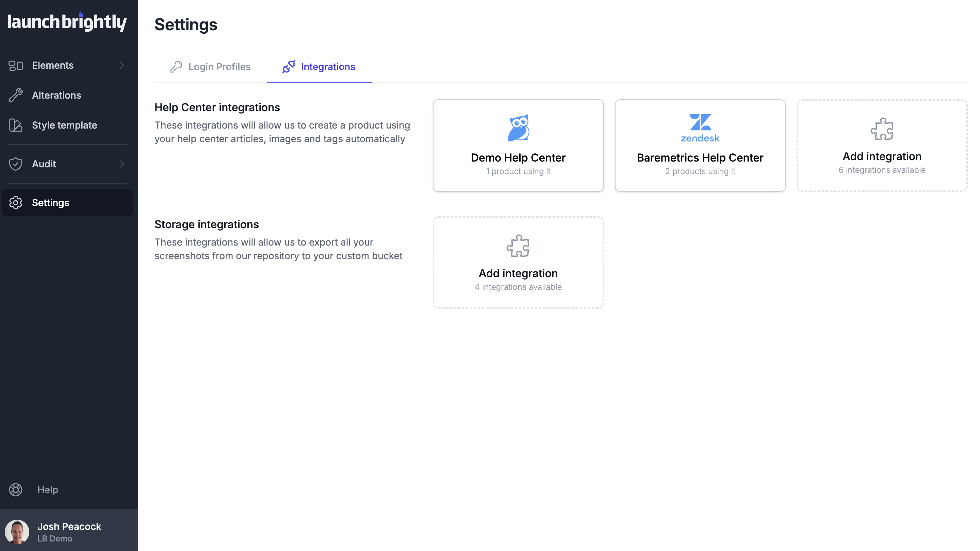Expand the Elements menu chevron
This screenshot has width=980, height=551.
[122, 65]
